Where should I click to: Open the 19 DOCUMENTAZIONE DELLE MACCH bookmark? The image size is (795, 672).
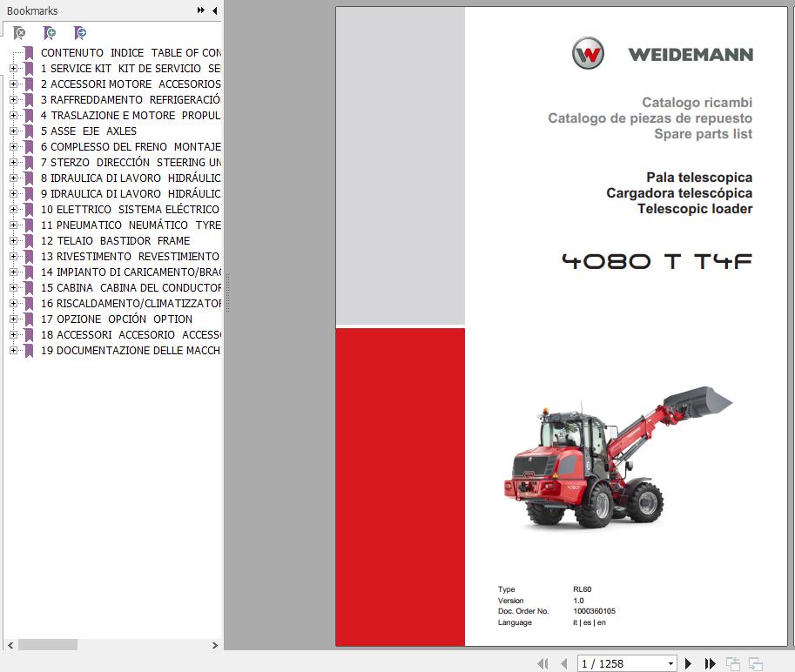point(131,351)
